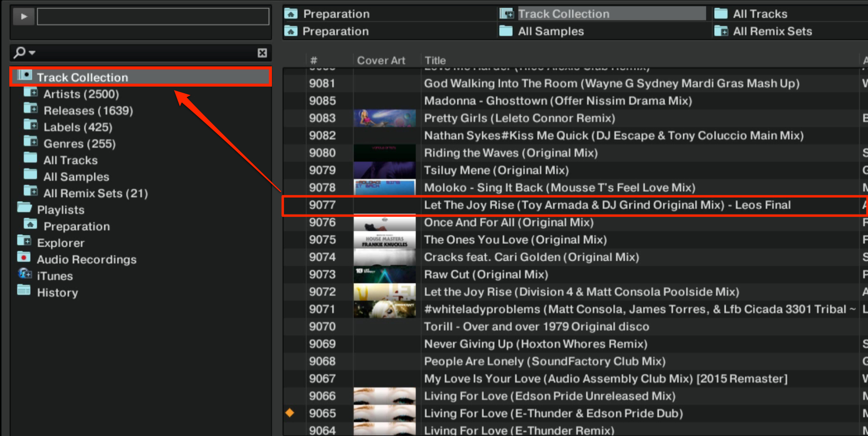This screenshot has width=868, height=436.
Task: Open the Artists (2500) node
Action: pos(81,94)
